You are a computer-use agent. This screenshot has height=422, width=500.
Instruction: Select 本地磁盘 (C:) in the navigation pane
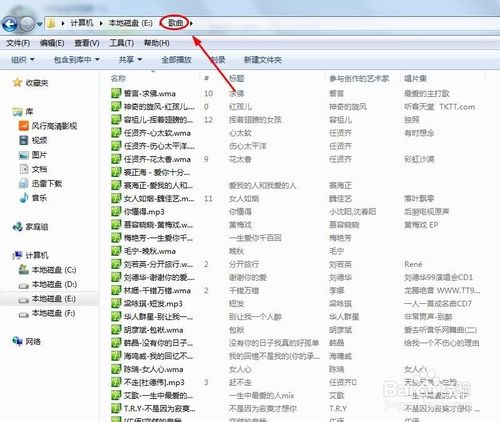[x=54, y=270]
